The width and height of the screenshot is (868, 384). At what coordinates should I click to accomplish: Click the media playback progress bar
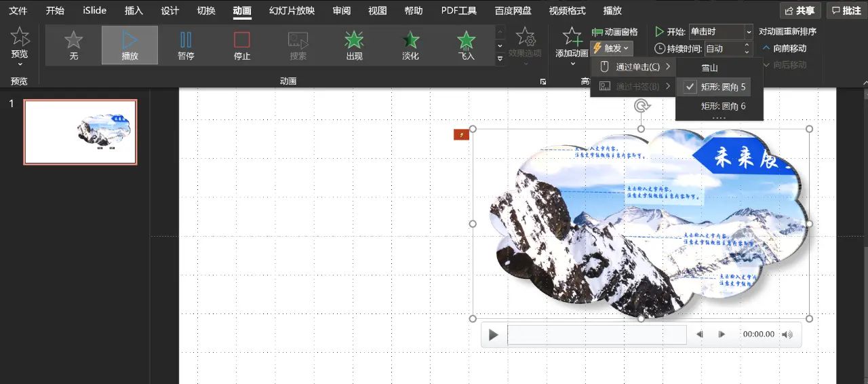click(x=597, y=334)
